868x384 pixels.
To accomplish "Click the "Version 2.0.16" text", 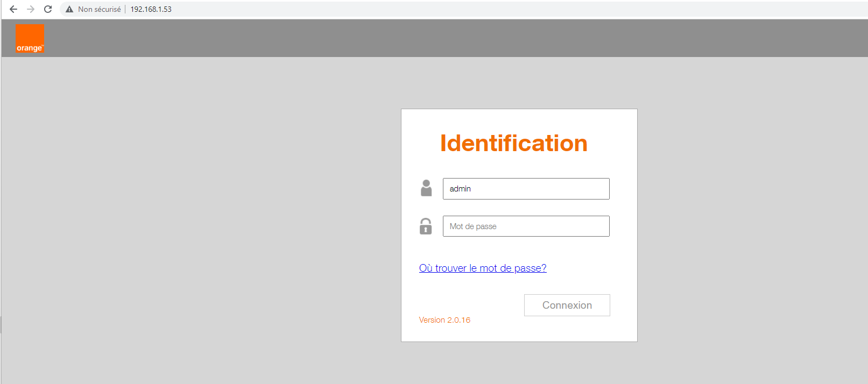I will click(444, 320).
